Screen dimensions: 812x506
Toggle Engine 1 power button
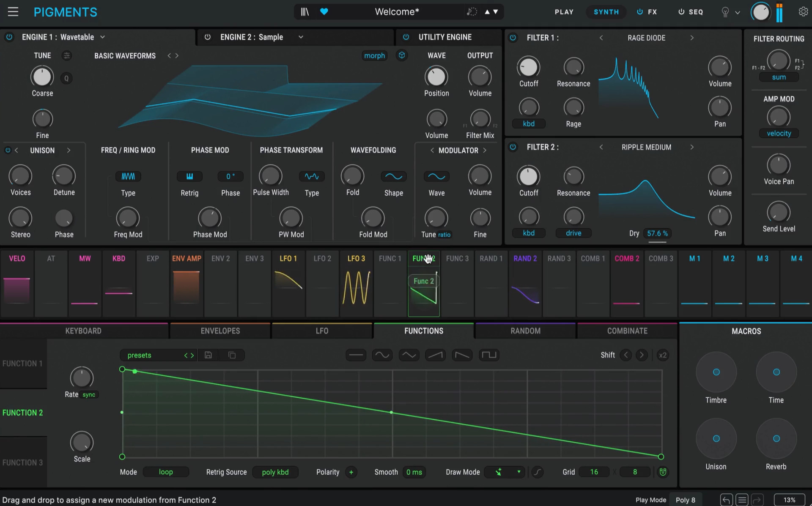click(x=9, y=37)
